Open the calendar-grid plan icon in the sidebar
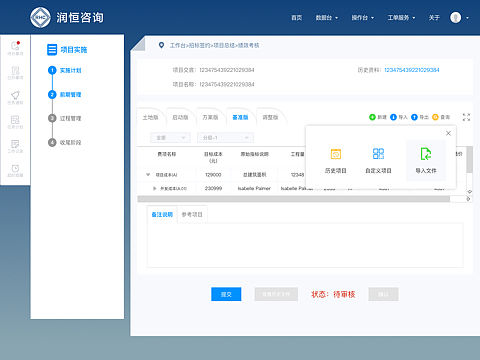This screenshot has height=360, width=480. point(15,119)
